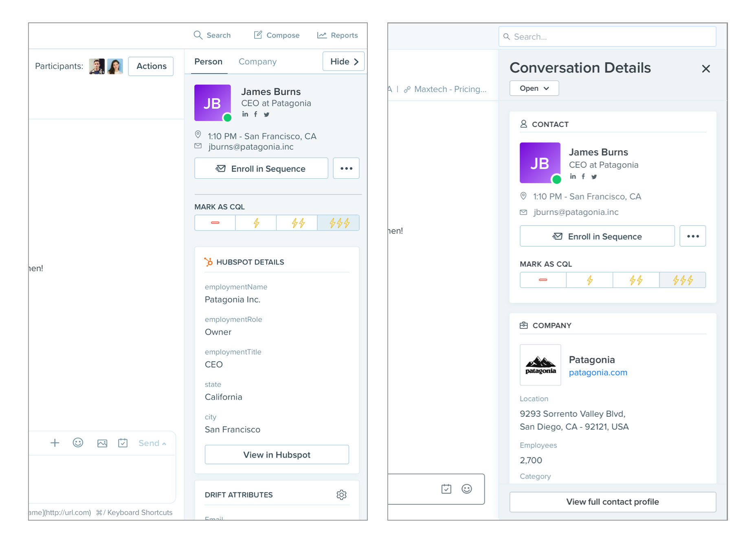Close the Conversation Details panel
The width and height of the screenshot is (756, 543).
706,69
